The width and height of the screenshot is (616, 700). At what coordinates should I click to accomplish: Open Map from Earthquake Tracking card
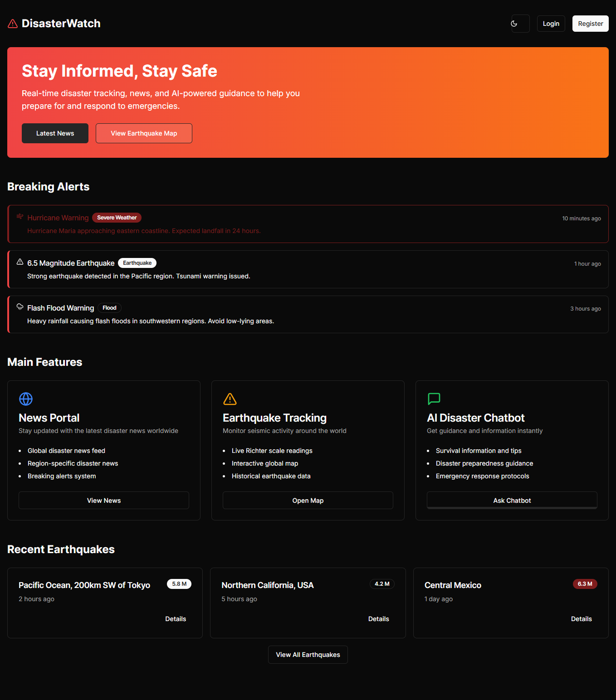point(308,500)
